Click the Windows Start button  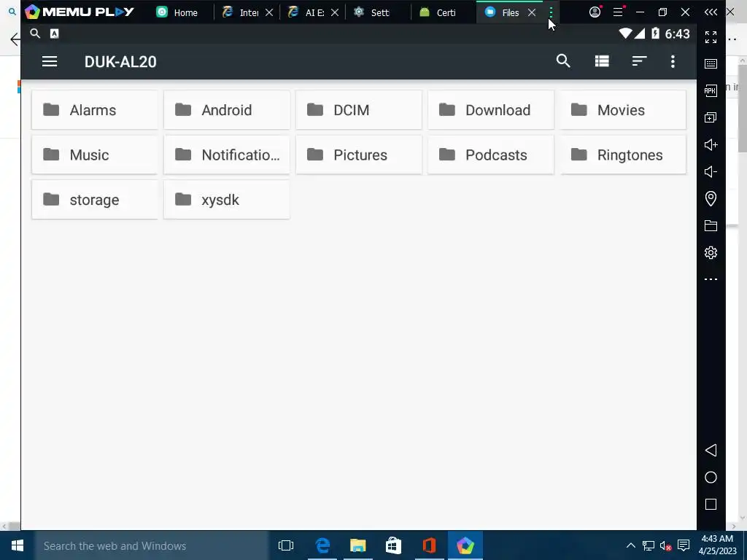(18, 545)
